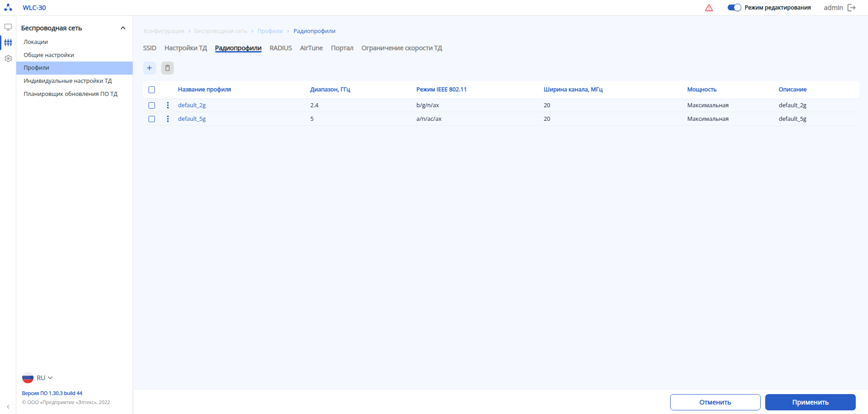Collapse the sidebar with bottom-left arrow
The image size is (868, 414).
[x=8, y=407]
